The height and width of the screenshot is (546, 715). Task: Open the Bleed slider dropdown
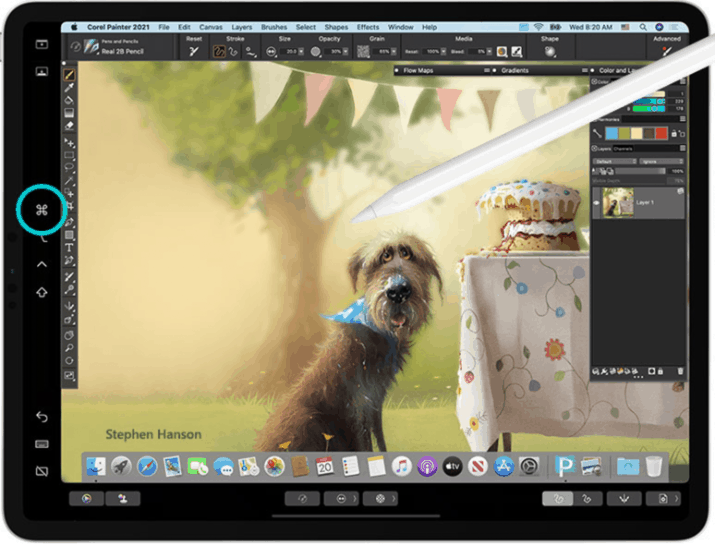[x=489, y=52]
